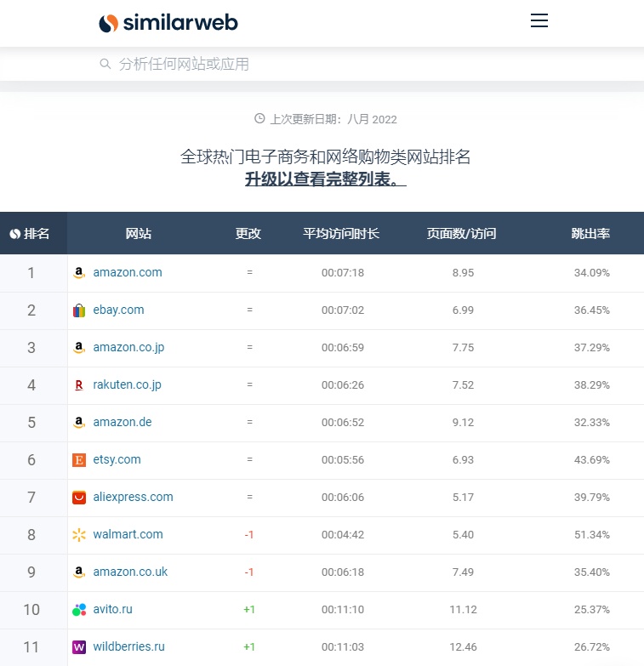Click the 全球热门电子商务和网络购物类网站排名 heading

(x=325, y=157)
